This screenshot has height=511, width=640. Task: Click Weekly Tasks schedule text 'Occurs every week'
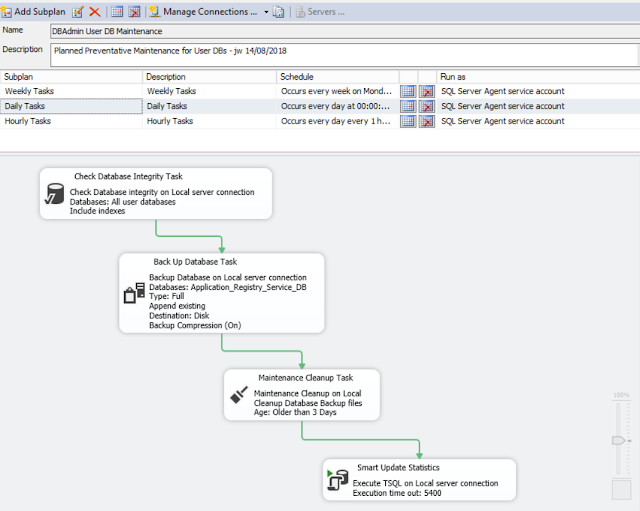click(x=336, y=91)
